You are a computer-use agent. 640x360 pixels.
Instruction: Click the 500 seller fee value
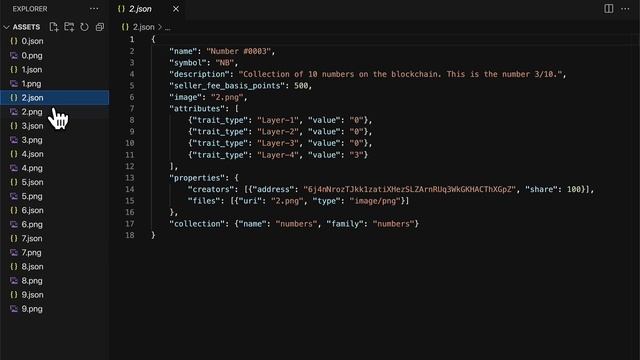tap(301, 86)
